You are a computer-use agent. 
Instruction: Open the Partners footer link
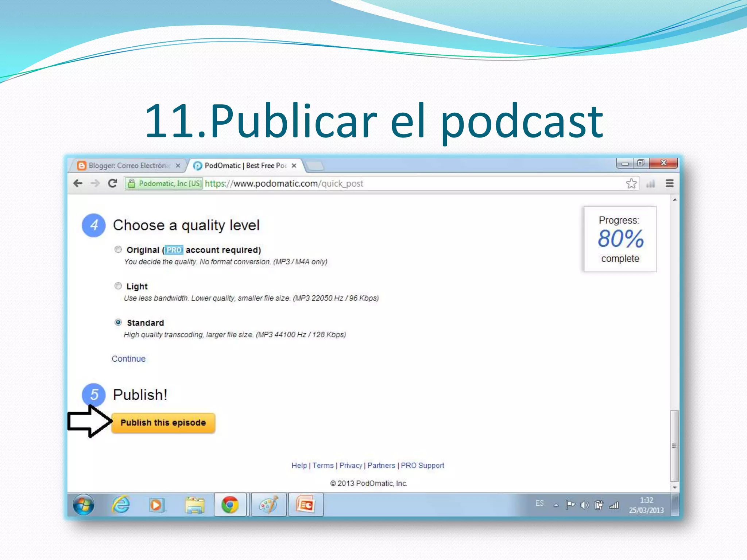381,466
